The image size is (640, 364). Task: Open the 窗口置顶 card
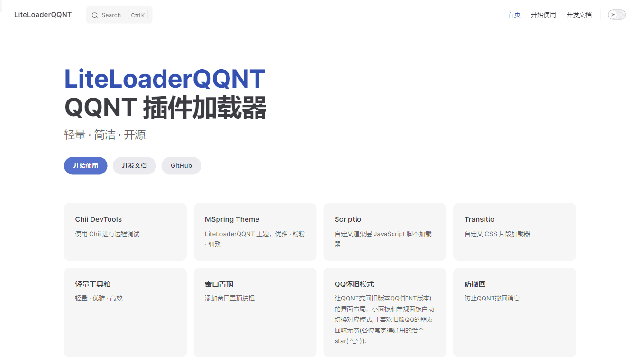(x=255, y=312)
